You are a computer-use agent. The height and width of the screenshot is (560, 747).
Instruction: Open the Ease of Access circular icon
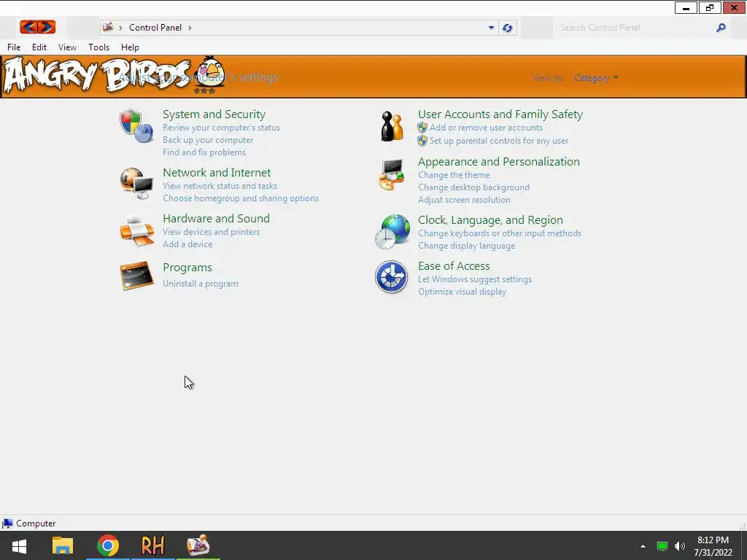(x=391, y=276)
